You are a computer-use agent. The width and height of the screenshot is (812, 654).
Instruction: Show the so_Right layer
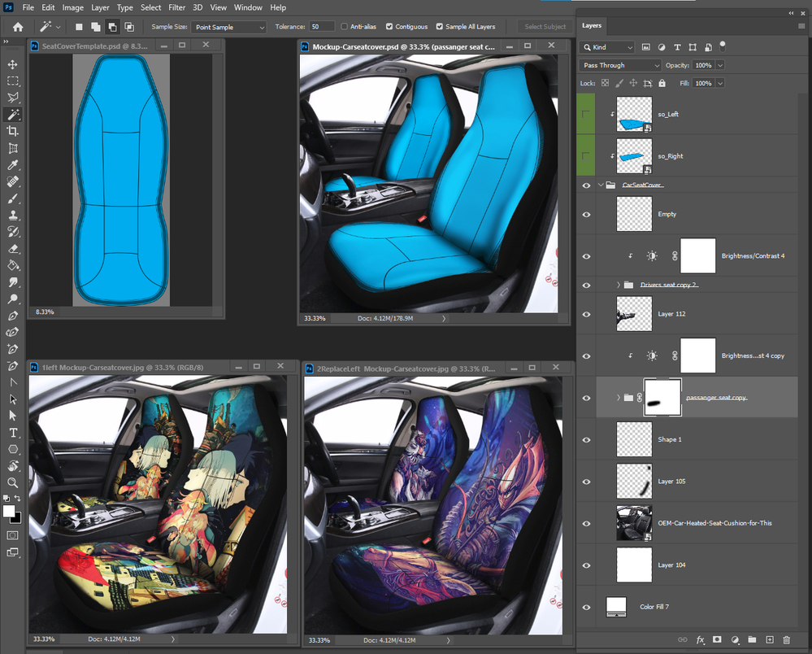point(586,156)
